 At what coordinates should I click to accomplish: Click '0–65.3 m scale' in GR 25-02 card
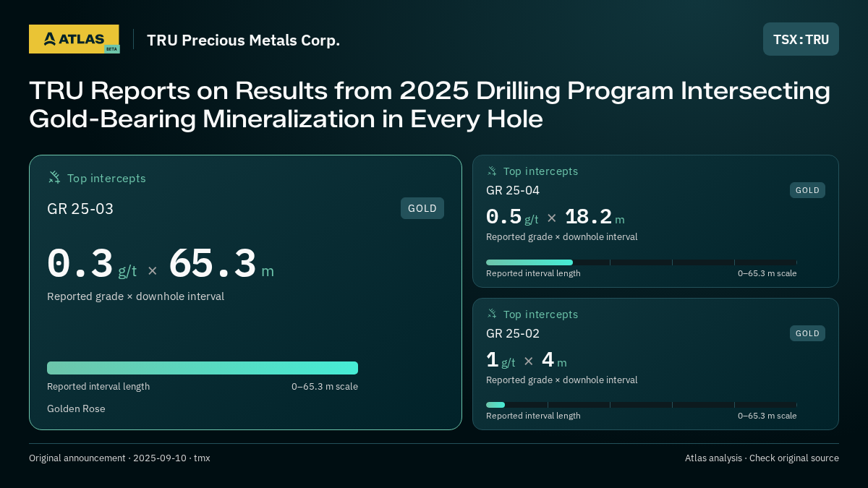coord(767,416)
